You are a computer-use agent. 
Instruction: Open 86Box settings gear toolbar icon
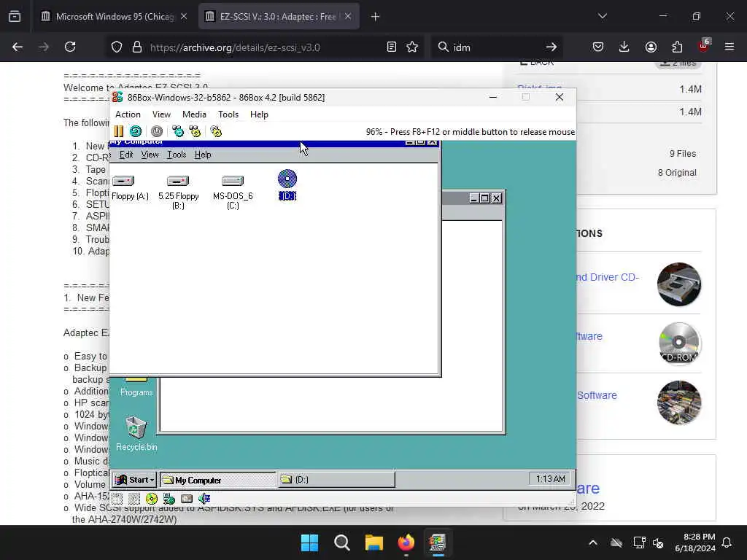tap(216, 131)
